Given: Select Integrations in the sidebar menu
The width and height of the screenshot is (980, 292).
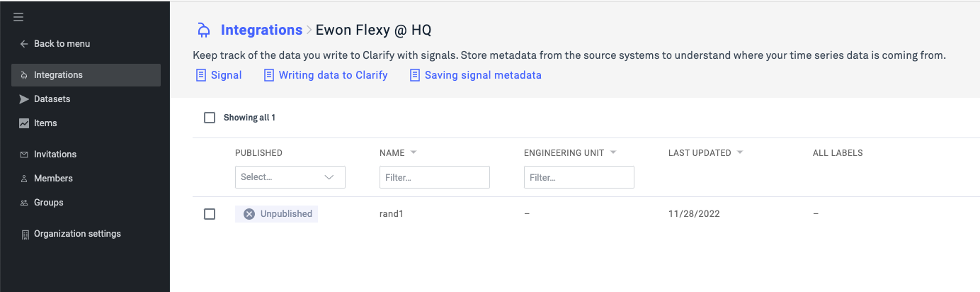Looking at the screenshot, I should [x=86, y=75].
